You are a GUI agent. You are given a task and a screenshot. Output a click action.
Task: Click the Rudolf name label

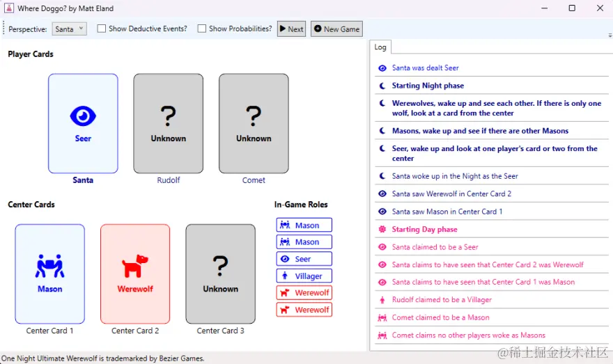(x=168, y=180)
